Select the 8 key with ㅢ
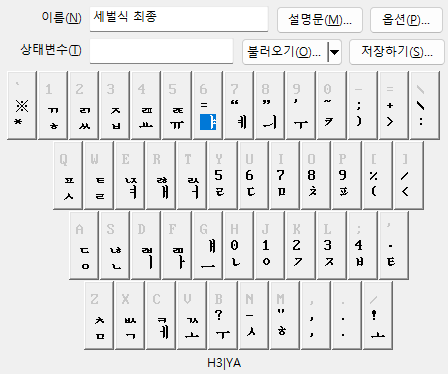 coord(270,105)
